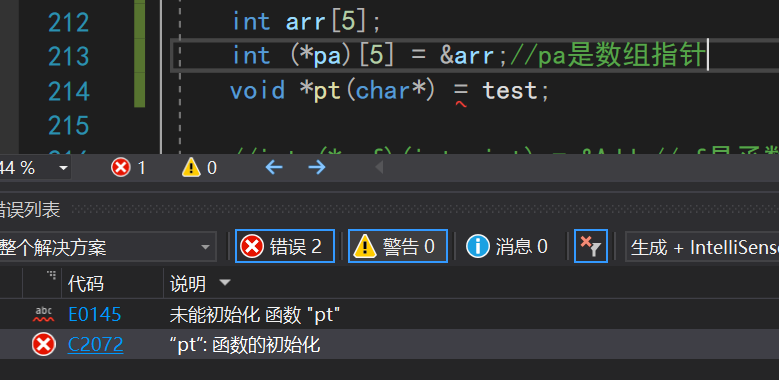Click the word test on line 214

pos(511,91)
